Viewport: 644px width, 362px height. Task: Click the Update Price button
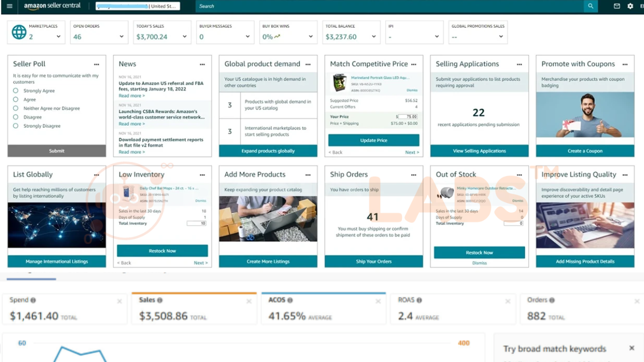tap(373, 140)
